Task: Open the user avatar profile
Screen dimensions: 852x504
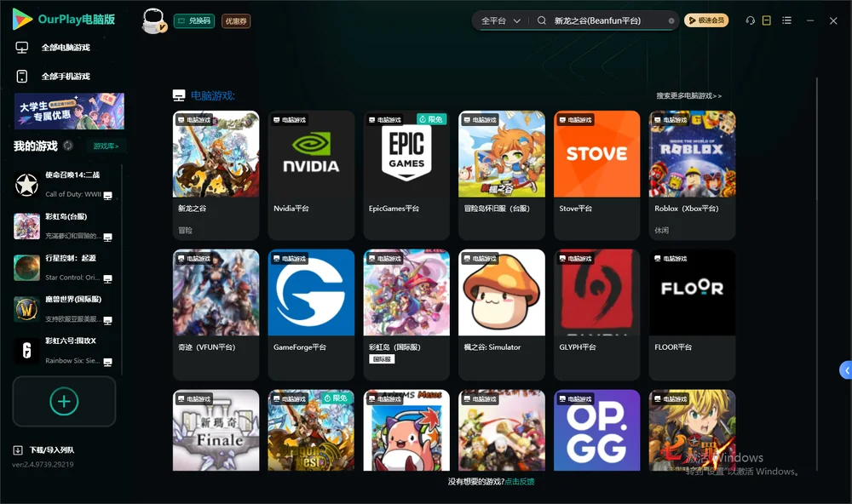Action: 153,20
